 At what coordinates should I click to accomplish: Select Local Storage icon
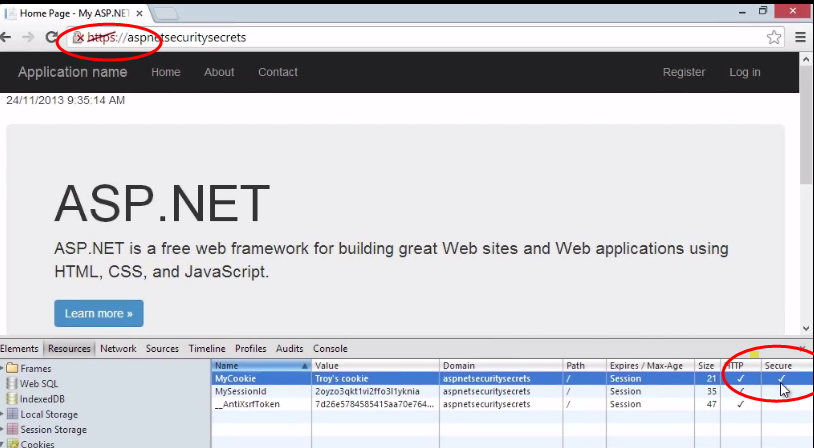coord(12,414)
